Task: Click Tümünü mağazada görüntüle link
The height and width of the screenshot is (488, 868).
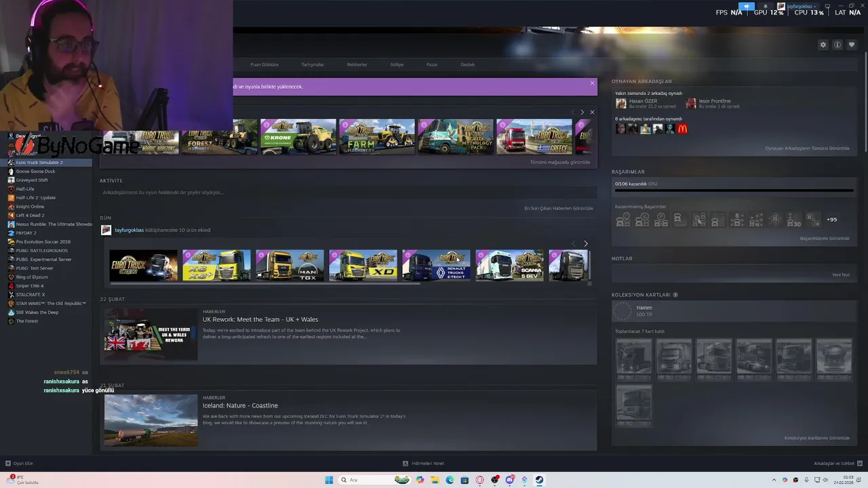Action: pyautogui.click(x=560, y=163)
